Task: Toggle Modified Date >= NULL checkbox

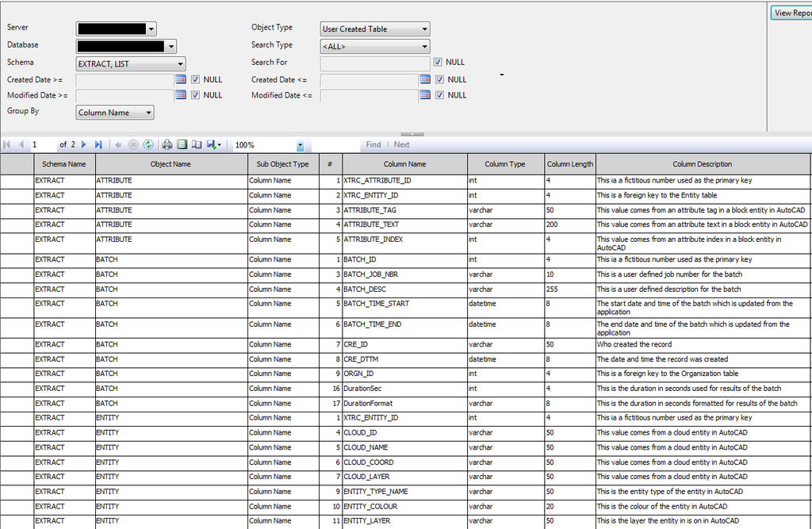Action: 195,95
